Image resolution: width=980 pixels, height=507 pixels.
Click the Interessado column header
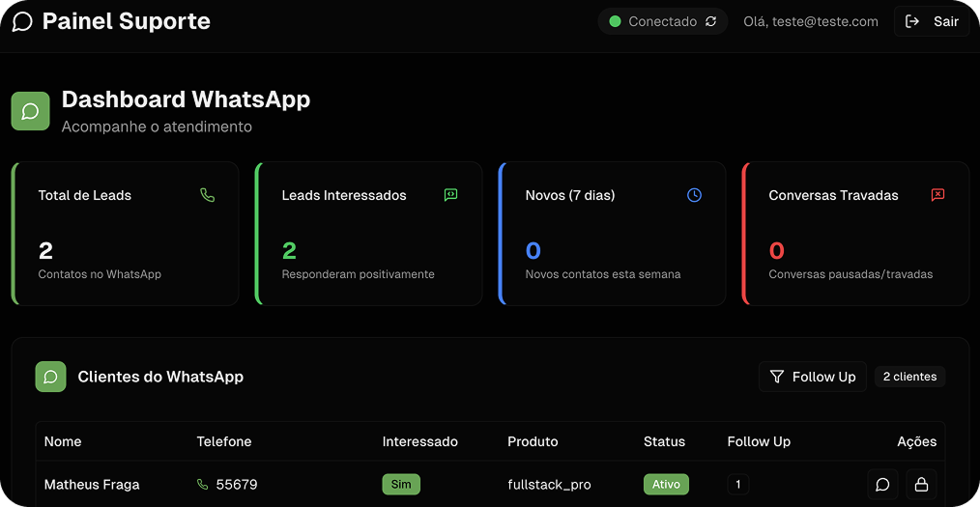(x=420, y=441)
